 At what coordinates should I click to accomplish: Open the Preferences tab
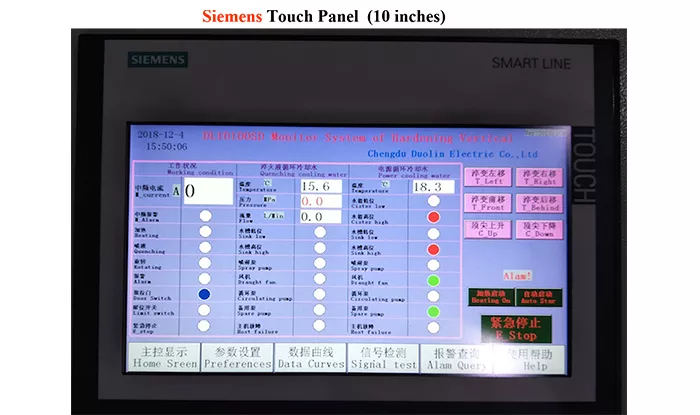(237, 358)
